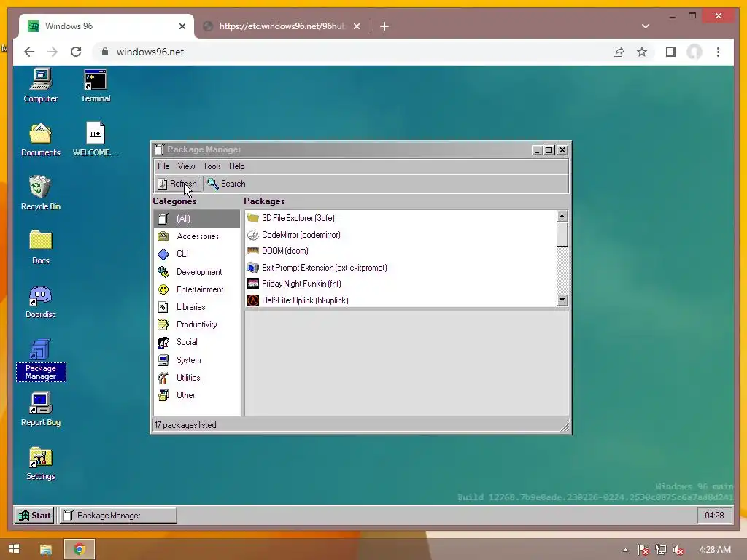Select the Docs folder on the desktop
Image resolution: width=747 pixels, height=560 pixels.
pyautogui.click(x=41, y=246)
